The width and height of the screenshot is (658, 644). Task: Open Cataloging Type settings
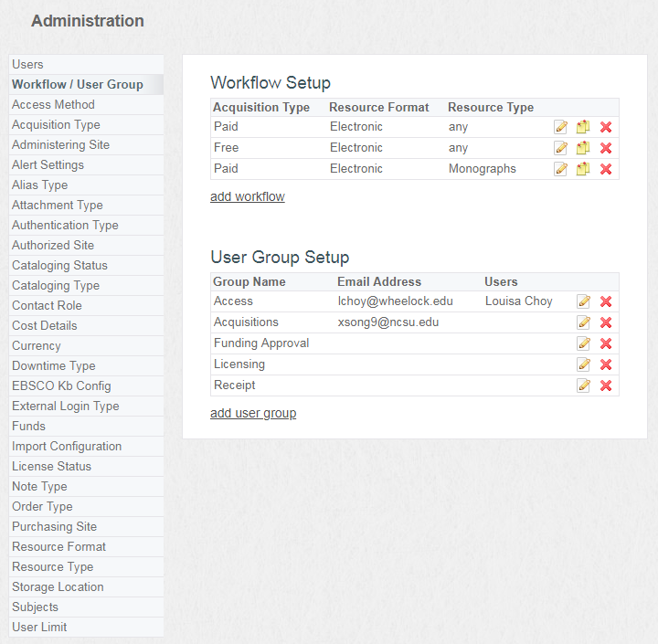(86, 286)
